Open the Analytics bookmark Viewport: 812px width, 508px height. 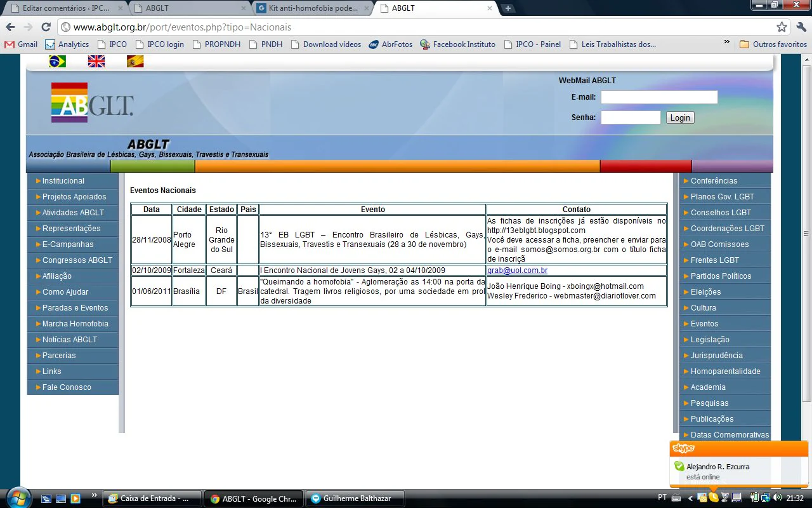(67, 44)
